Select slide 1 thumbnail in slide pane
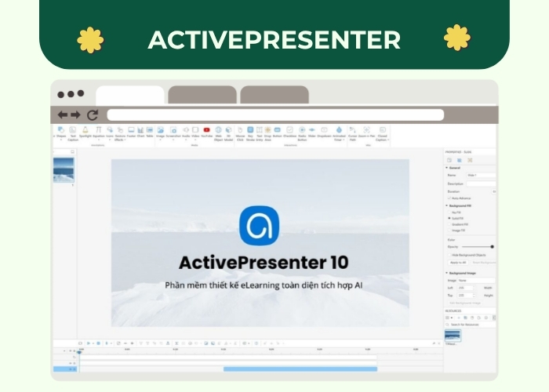549x392 pixels. [x=64, y=170]
